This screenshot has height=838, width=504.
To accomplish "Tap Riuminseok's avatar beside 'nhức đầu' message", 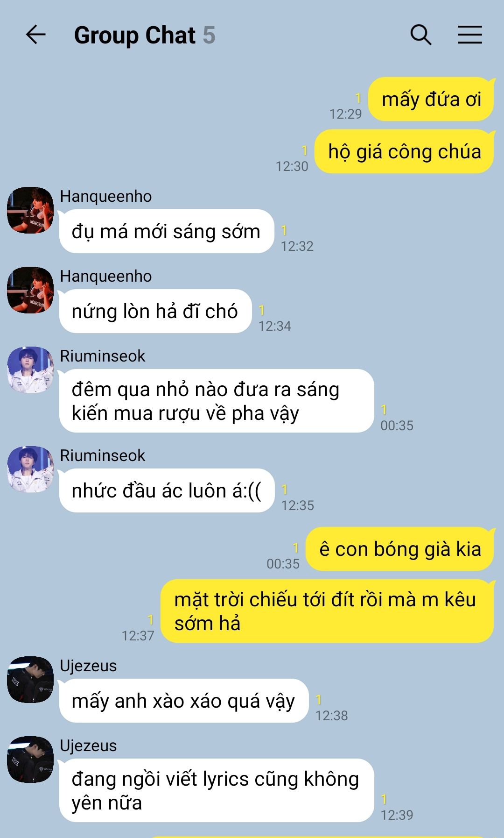I will pos(30,469).
